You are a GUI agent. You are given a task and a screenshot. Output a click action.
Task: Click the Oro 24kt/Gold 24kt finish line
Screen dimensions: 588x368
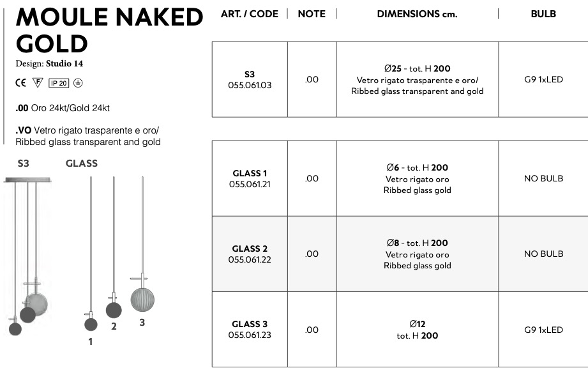63,109
